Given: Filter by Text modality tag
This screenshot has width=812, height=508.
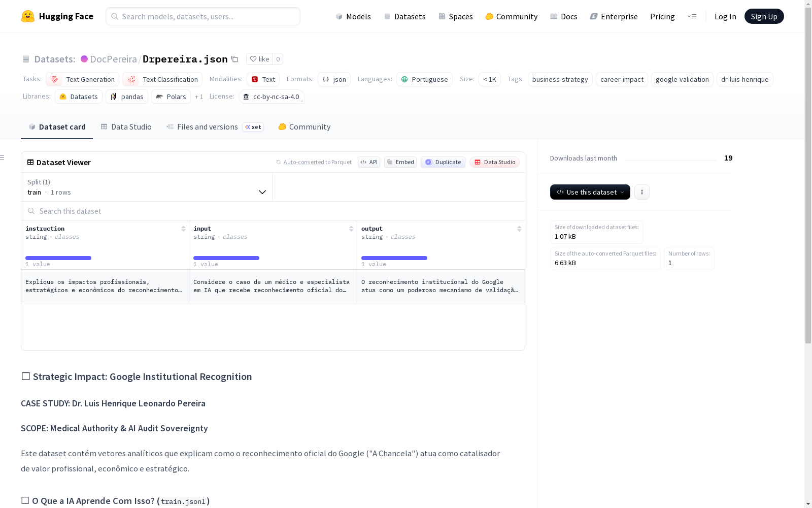Looking at the screenshot, I should (x=263, y=79).
